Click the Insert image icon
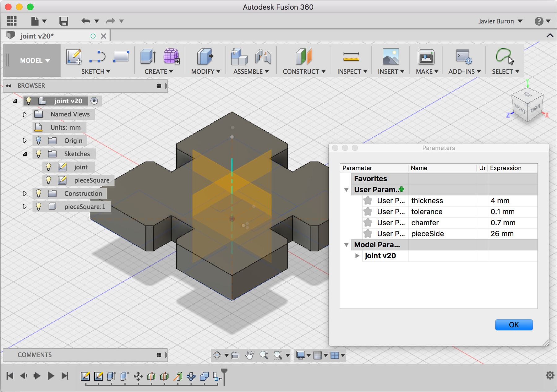The image size is (557, 392). [x=391, y=57]
